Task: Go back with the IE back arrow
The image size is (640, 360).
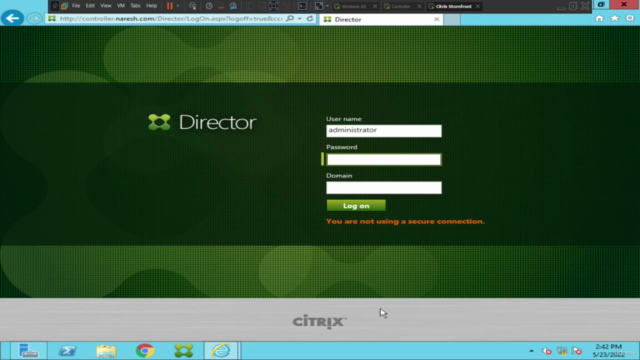Action: point(12,18)
